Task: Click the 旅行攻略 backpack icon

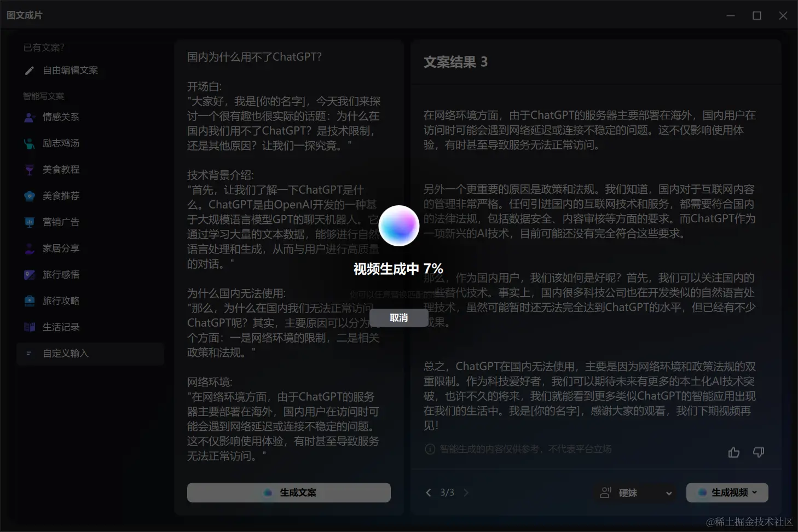Action: [29, 300]
